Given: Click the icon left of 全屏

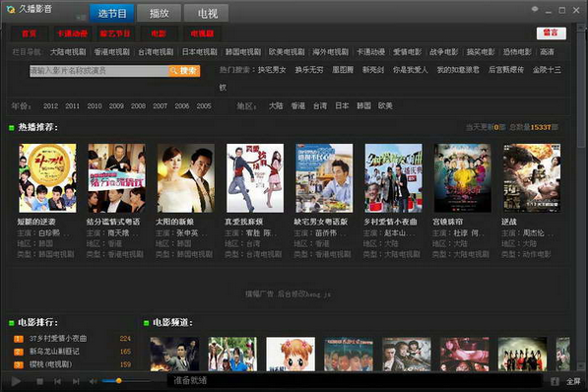Looking at the screenshot, I should [555, 381].
